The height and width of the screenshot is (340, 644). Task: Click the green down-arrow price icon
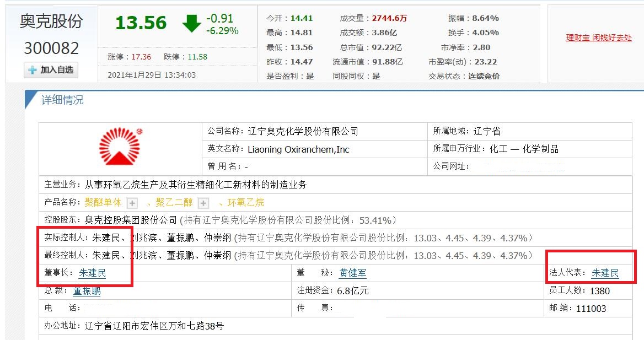click(191, 23)
